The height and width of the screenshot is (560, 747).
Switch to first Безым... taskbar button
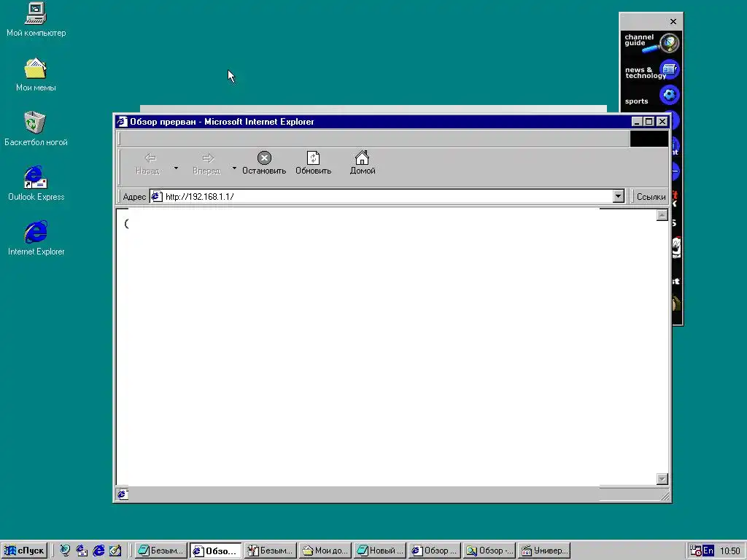[160, 551]
